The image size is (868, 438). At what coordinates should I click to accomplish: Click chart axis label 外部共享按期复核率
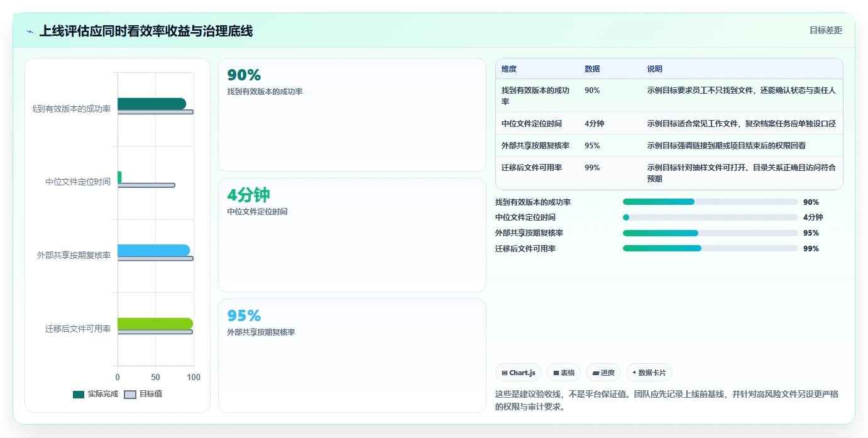[x=74, y=255]
